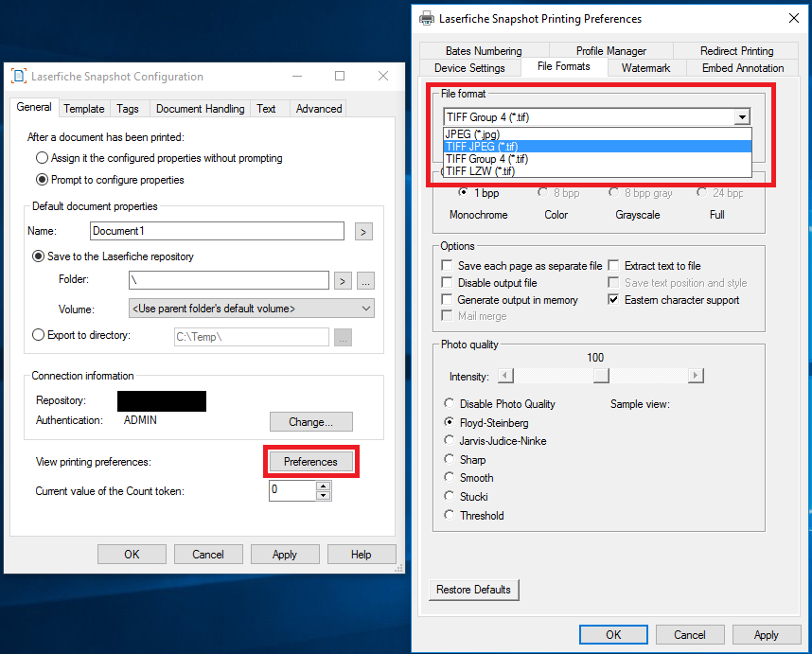Image resolution: width=812 pixels, height=654 pixels.
Task: Choose Jarvis-Judice-Ninke dithering
Action: 449,441
